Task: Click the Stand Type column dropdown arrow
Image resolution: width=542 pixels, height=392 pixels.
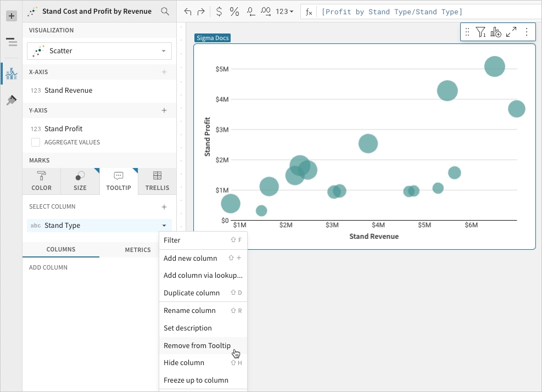Action: 164,226
